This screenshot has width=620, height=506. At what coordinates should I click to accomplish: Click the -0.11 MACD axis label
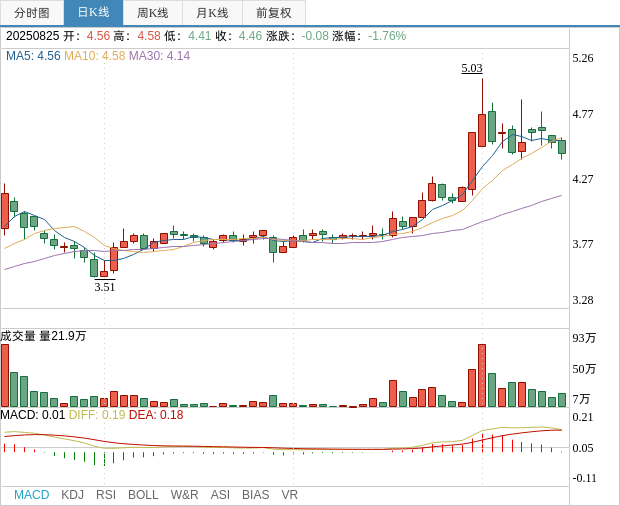(584, 478)
